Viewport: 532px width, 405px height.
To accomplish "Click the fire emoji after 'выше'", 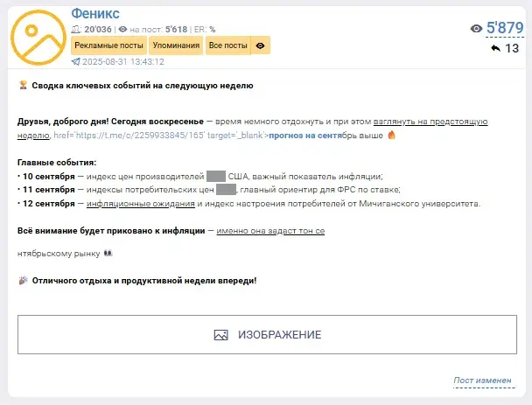I will (391, 135).
